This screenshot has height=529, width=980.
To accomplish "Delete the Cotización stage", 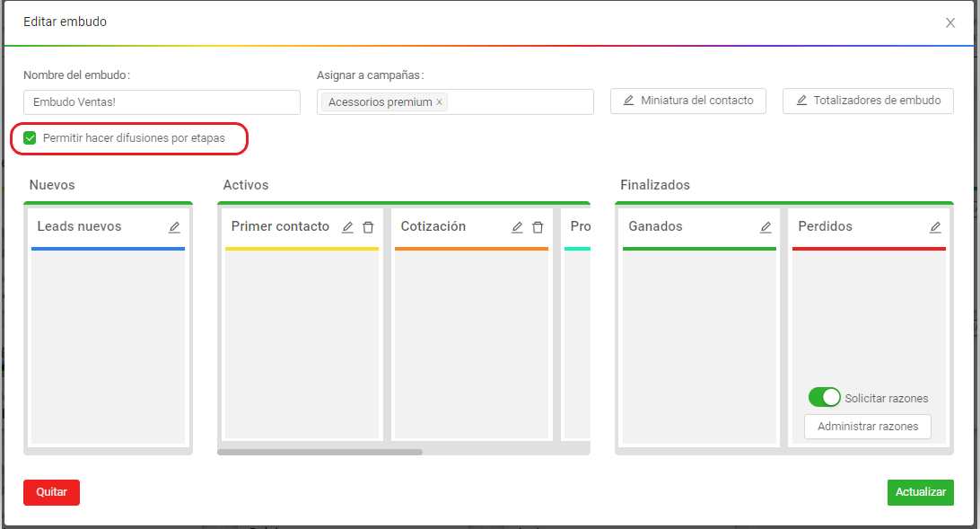I will (x=538, y=227).
